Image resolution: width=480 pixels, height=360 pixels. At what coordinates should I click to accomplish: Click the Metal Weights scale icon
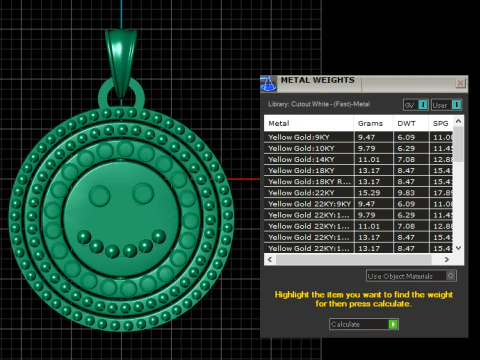(268, 84)
